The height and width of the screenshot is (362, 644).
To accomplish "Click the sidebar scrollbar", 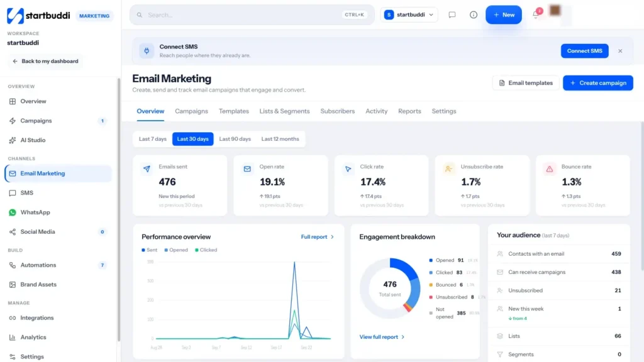I will click(x=119, y=209).
